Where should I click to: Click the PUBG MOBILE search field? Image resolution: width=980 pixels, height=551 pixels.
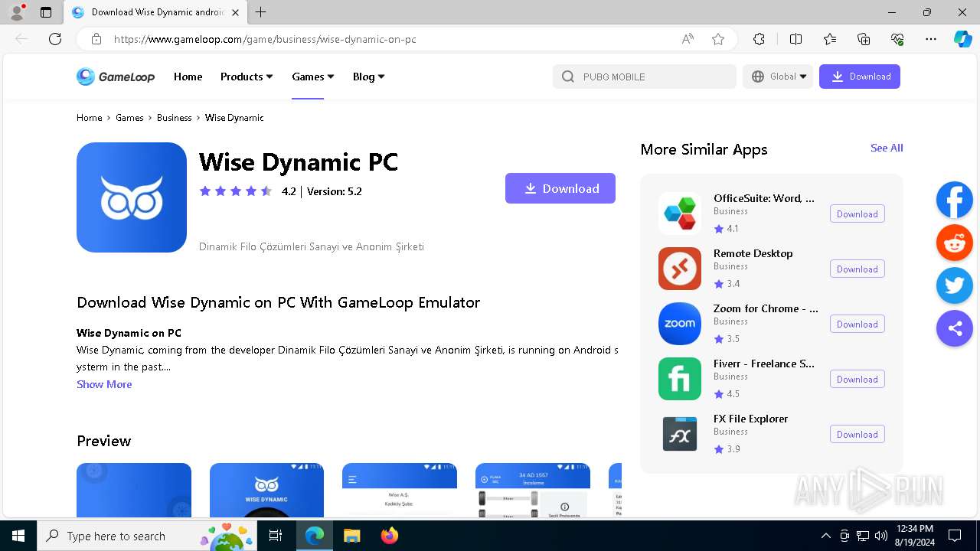645,77
